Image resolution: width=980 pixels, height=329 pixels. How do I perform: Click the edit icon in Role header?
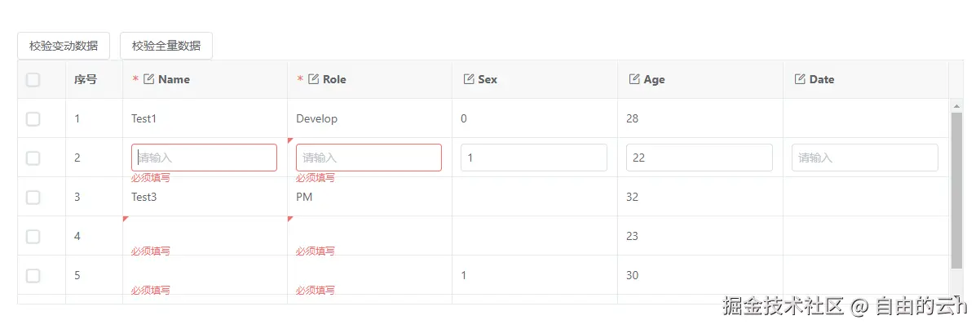click(x=313, y=79)
